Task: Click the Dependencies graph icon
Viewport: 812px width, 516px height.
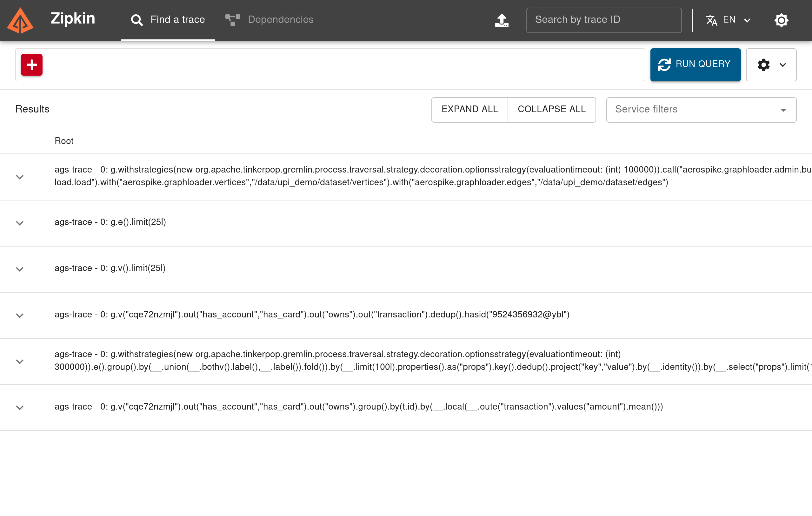Action: point(233,20)
